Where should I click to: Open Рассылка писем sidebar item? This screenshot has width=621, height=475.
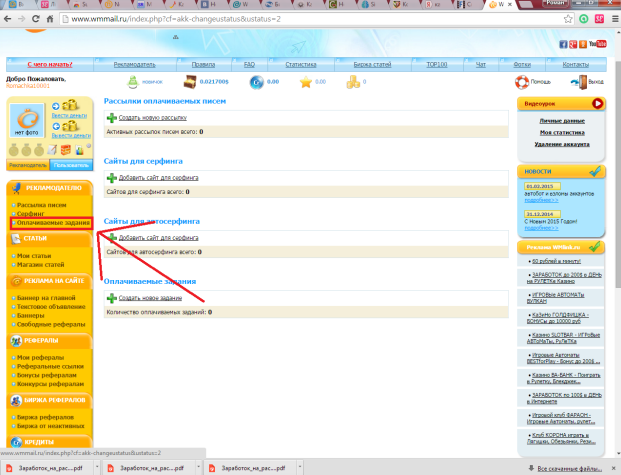coord(42,205)
